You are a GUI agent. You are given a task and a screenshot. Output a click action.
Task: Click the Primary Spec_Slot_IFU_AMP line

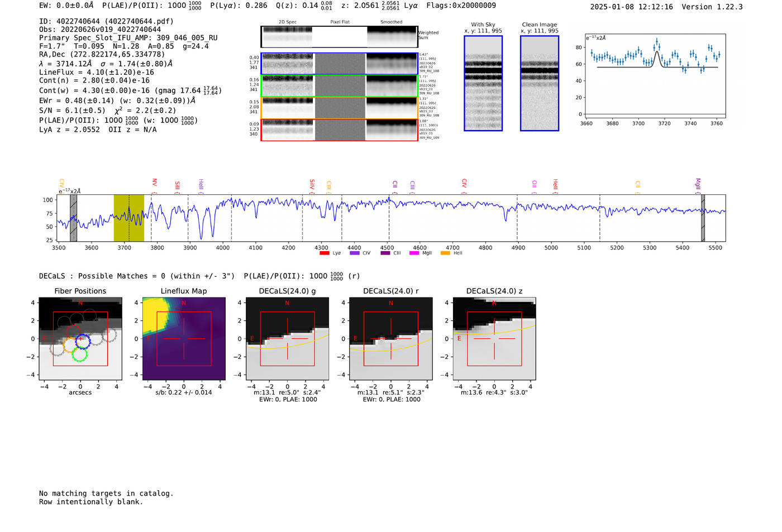128,38
